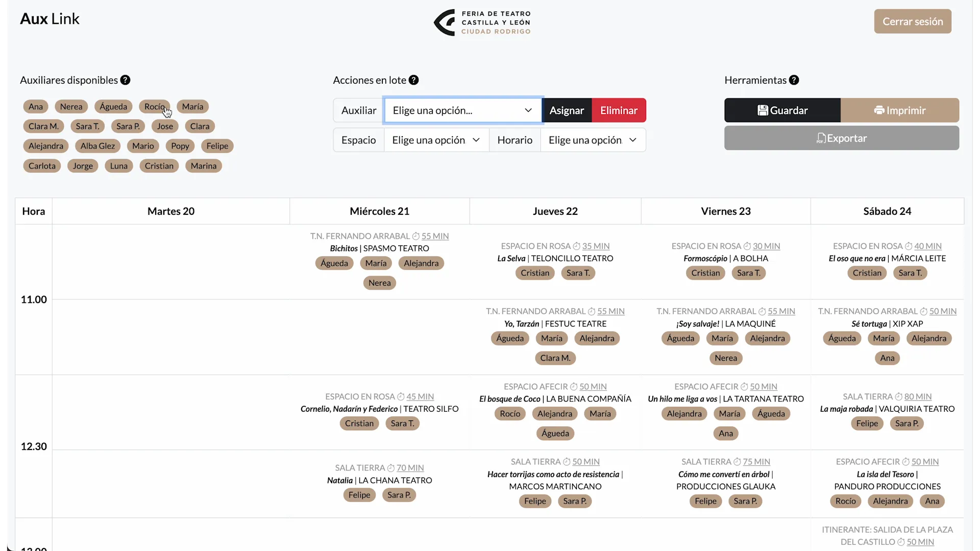980x551 pixels.
Task: Click the Sábado 24 column header
Action: coord(887,211)
